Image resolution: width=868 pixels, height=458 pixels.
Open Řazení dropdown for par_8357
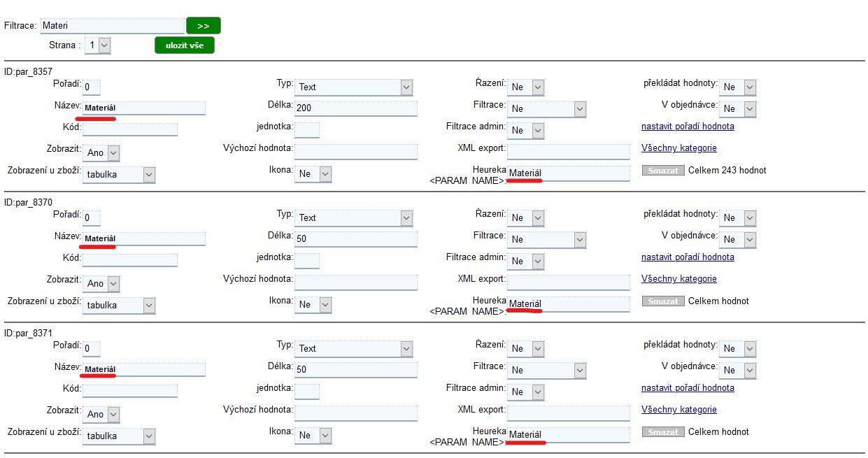point(525,87)
